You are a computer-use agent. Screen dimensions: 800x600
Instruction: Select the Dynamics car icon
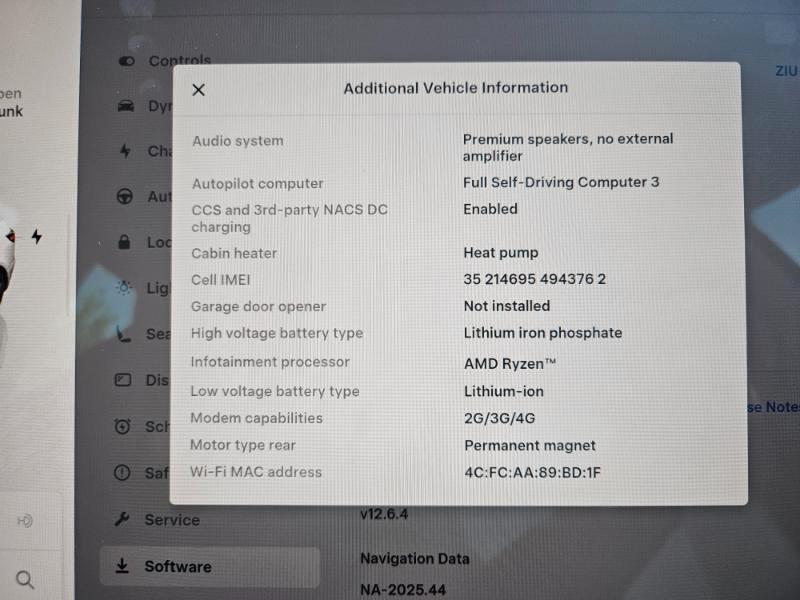(126, 106)
